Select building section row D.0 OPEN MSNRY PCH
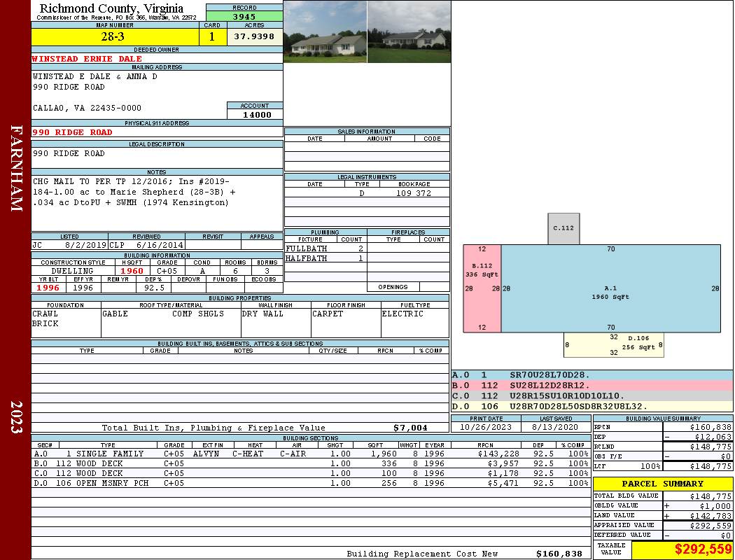735x560 pixels. coord(310,483)
